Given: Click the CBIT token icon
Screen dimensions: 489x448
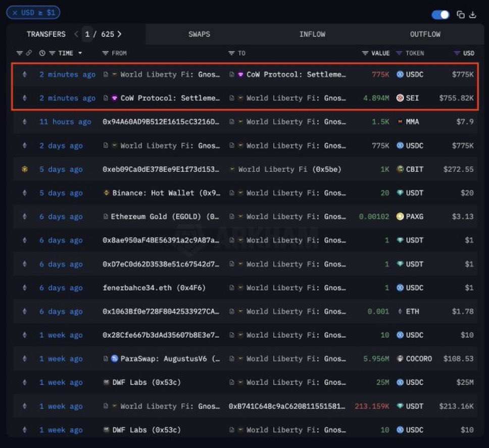Looking at the screenshot, I should coord(400,169).
